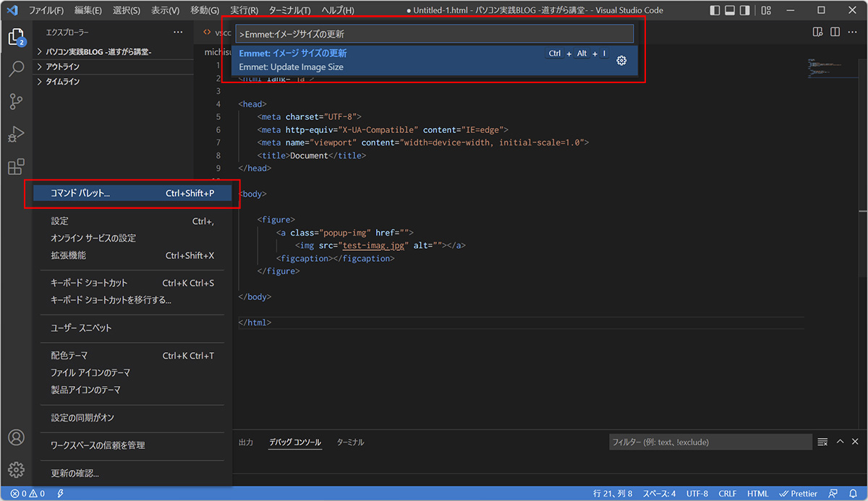Switch to the 出力 panel tab
The height and width of the screenshot is (501, 868).
(246, 442)
